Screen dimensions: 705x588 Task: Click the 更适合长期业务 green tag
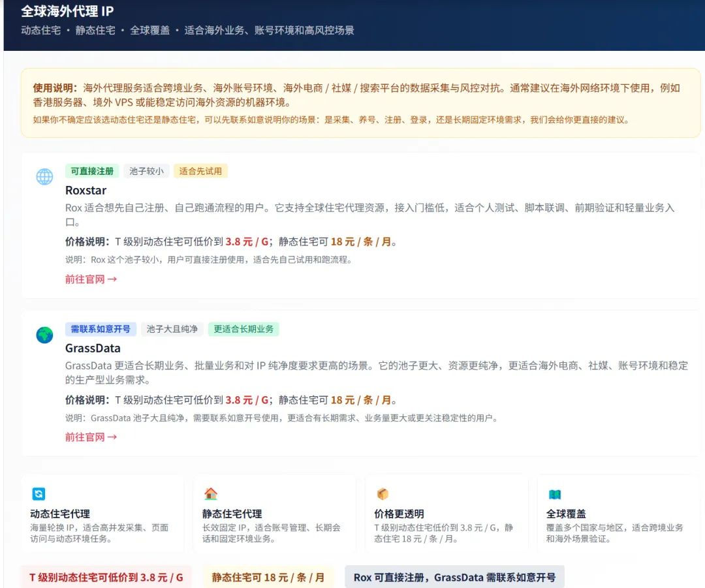click(243, 329)
